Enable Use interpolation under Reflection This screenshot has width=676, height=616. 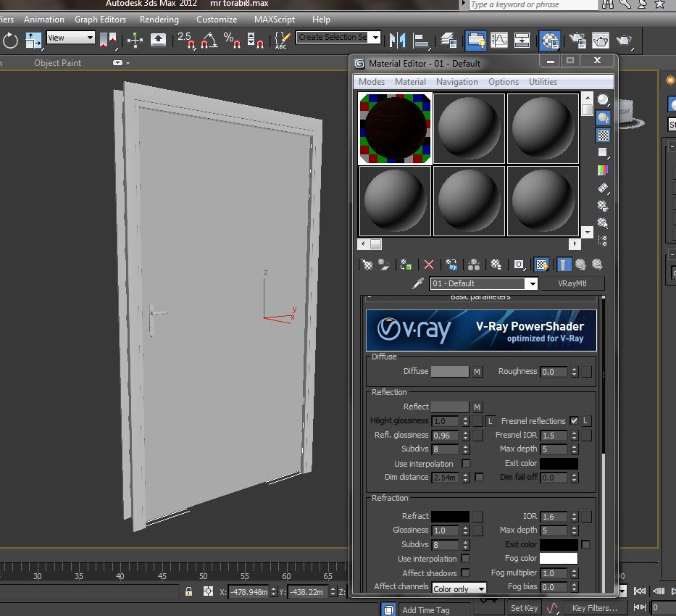(466, 464)
